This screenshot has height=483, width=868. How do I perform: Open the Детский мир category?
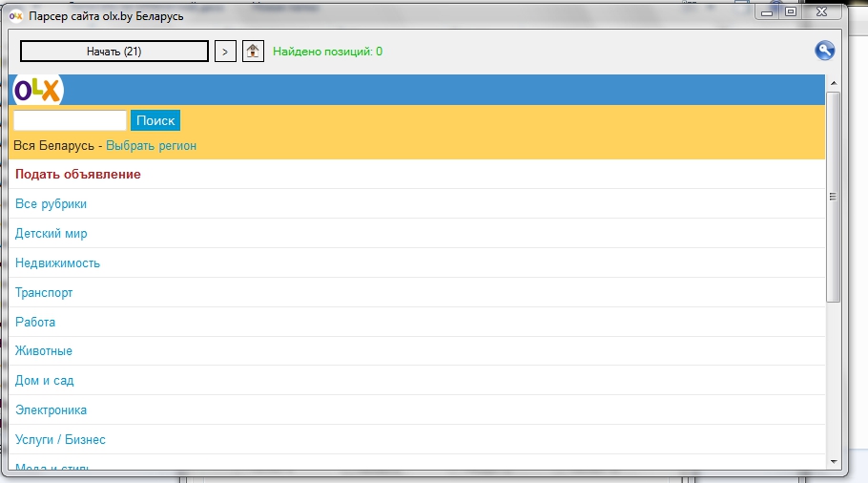click(x=51, y=233)
